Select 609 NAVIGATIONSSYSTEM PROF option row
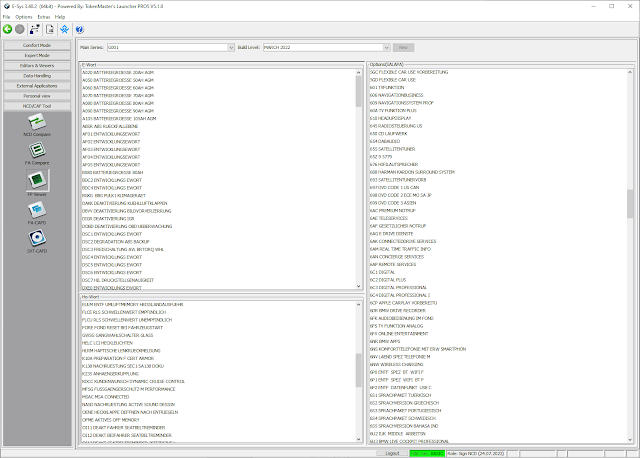The width and height of the screenshot is (640, 458). (498, 103)
